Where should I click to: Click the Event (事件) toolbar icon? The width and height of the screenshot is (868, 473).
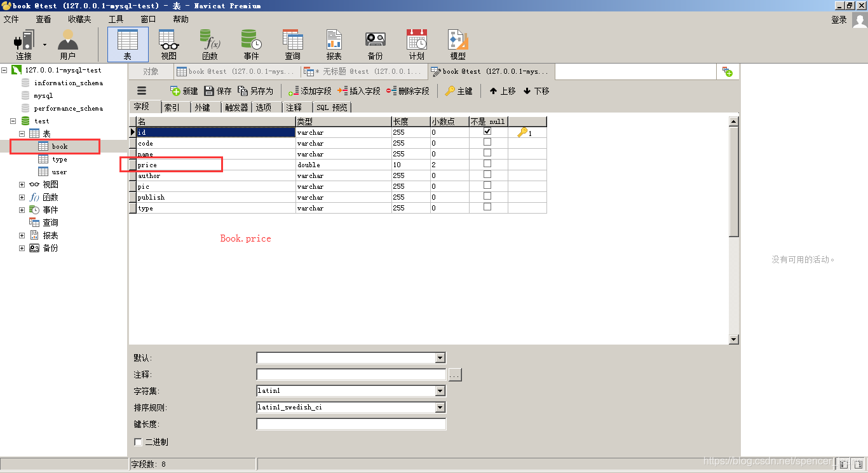(x=251, y=44)
